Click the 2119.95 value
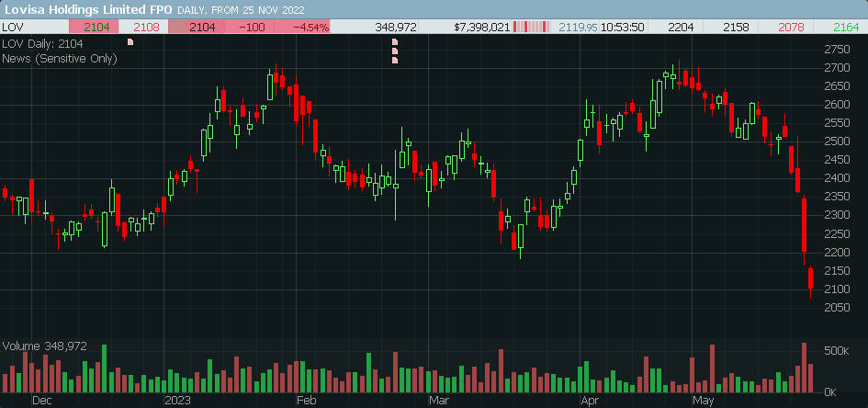This screenshot has height=408, width=868. tap(578, 27)
